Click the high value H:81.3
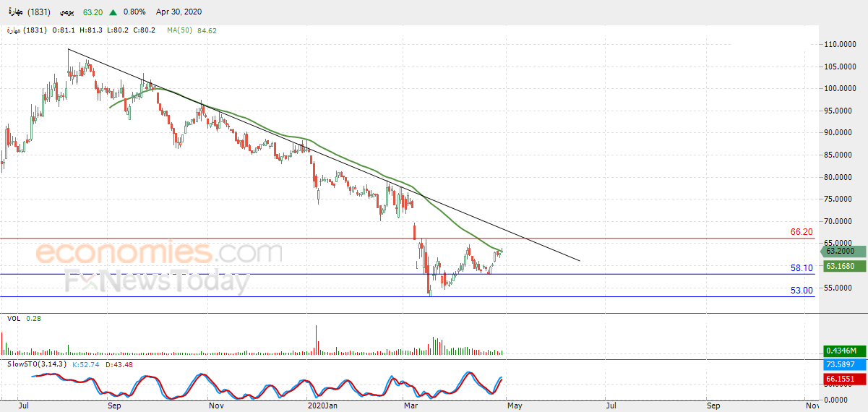The width and height of the screenshot is (868, 412). [92, 30]
